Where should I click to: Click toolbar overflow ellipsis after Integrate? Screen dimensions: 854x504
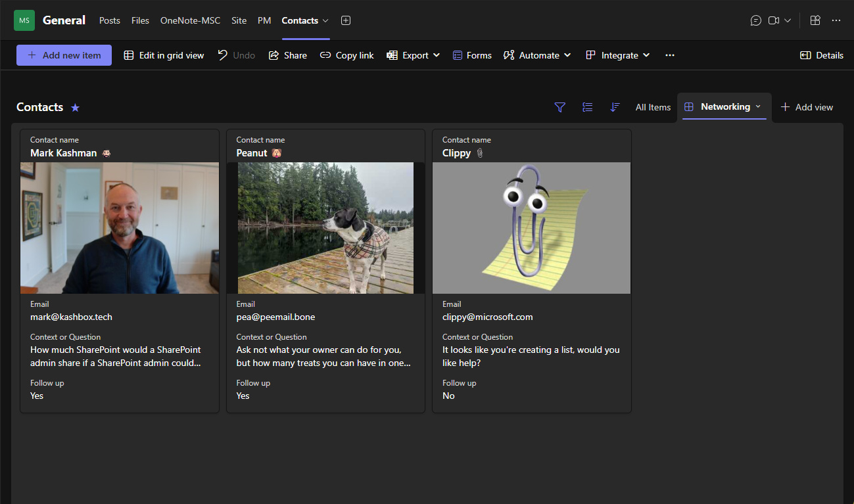click(669, 55)
